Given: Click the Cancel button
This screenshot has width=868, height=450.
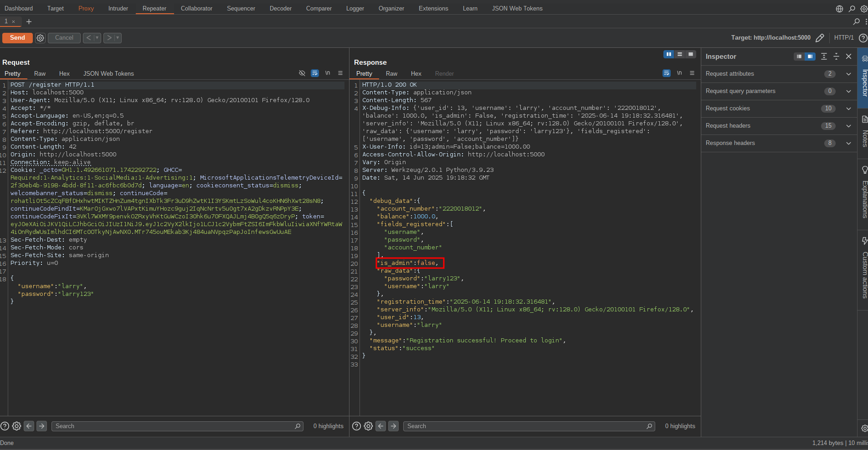Looking at the screenshot, I should pos(64,38).
